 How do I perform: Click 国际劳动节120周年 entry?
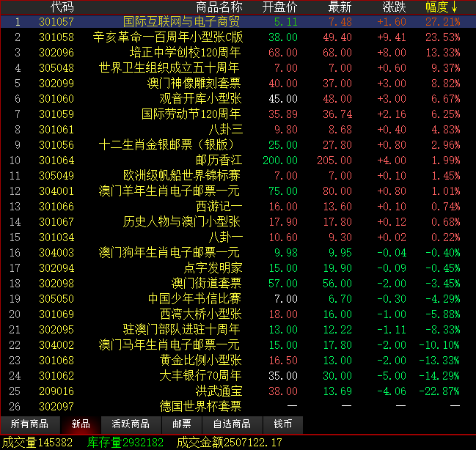(238, 114)
